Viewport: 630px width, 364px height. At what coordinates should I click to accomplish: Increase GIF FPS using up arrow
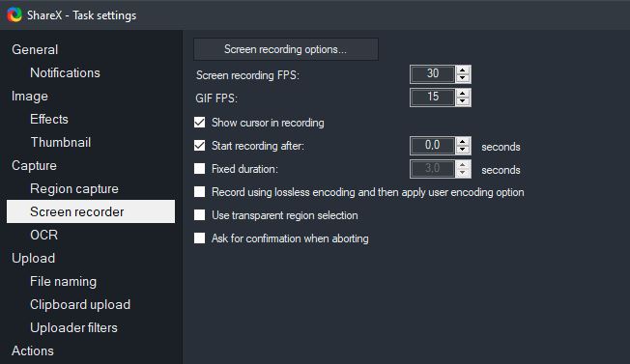click(x=463, y=93)
